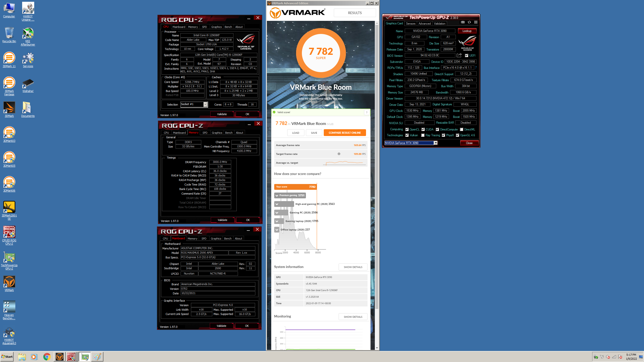The height and width of the screenshot is (362, 644).
Task: Open the Validation tab in GPU-Z
Action: (439, 23)
